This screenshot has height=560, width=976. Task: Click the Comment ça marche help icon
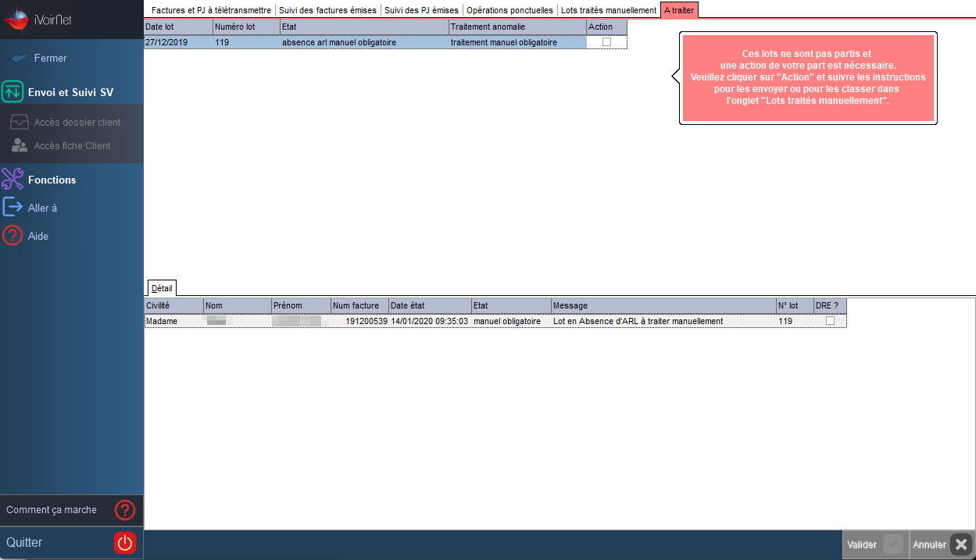(125, 510)
